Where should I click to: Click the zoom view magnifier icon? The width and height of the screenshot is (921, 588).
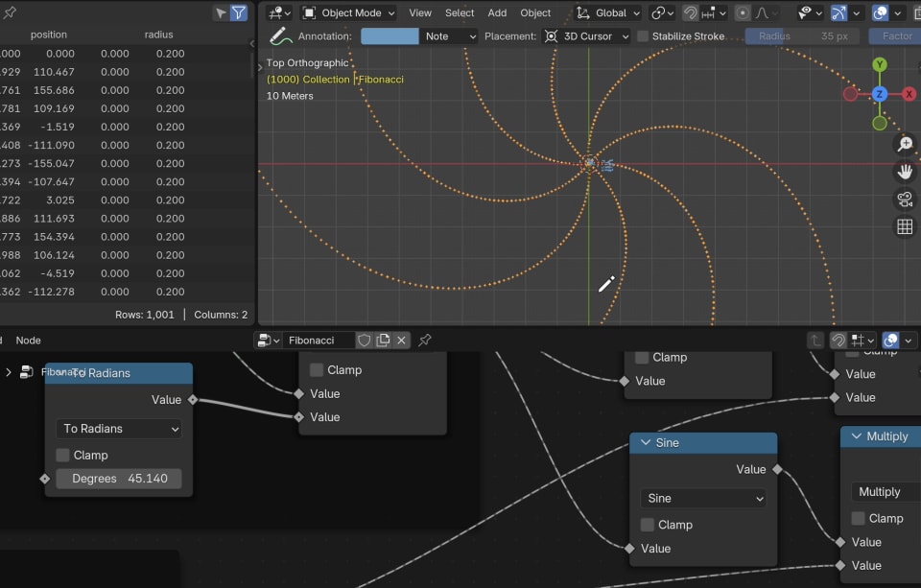click(904, 144)
